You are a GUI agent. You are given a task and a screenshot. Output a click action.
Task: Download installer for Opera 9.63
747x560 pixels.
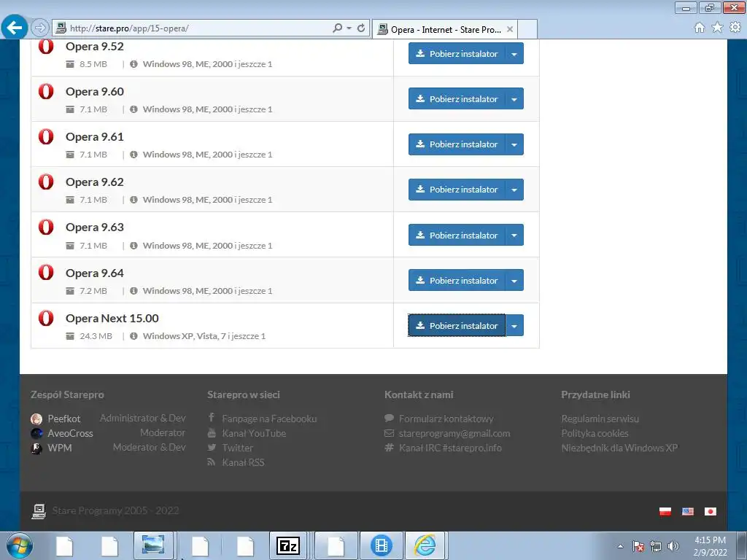coord(457,235)
